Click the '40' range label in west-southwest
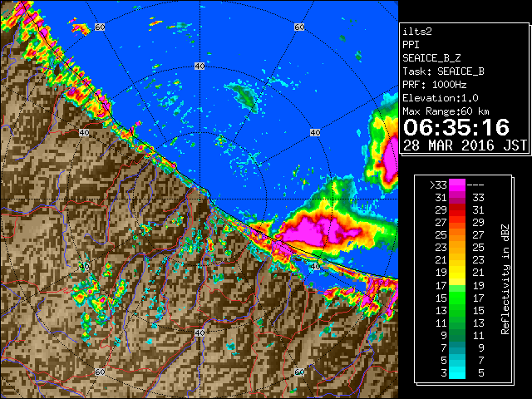The height and width of the screenshot is (399, 532). (84, 266)
